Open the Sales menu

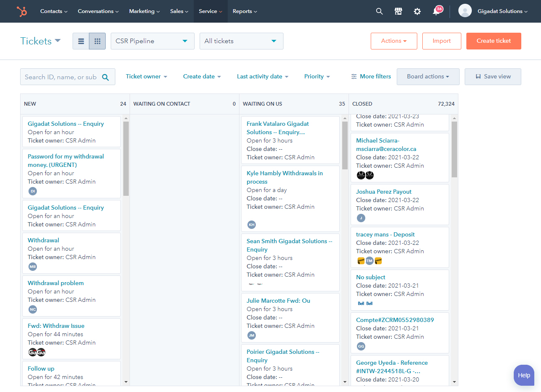pyautogui.click(x=179, y=11)
